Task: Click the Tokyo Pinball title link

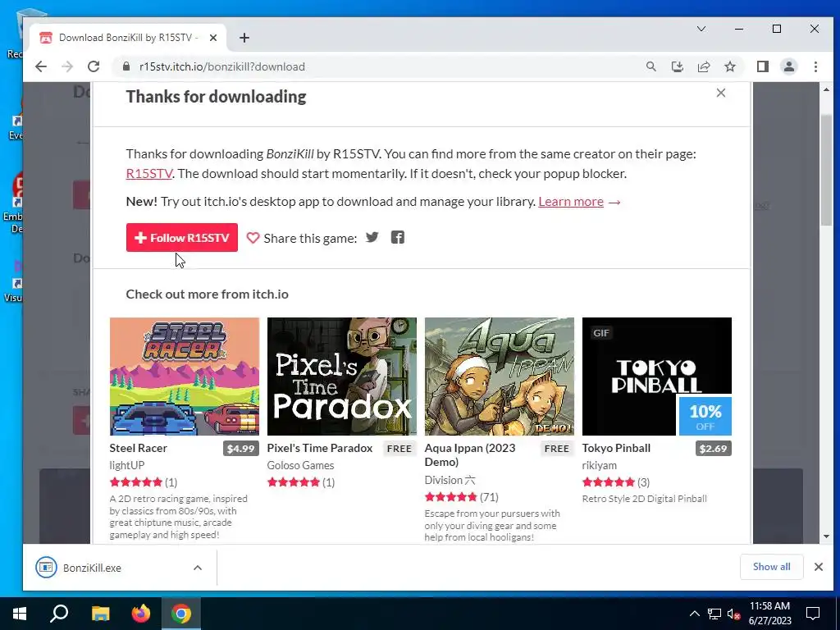Action: coord(616,448)
